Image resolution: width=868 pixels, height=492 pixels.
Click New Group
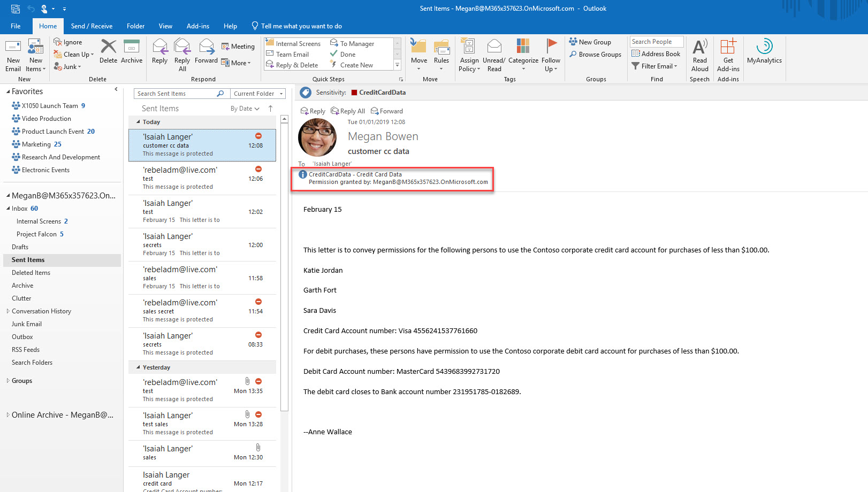coord(590,42)
